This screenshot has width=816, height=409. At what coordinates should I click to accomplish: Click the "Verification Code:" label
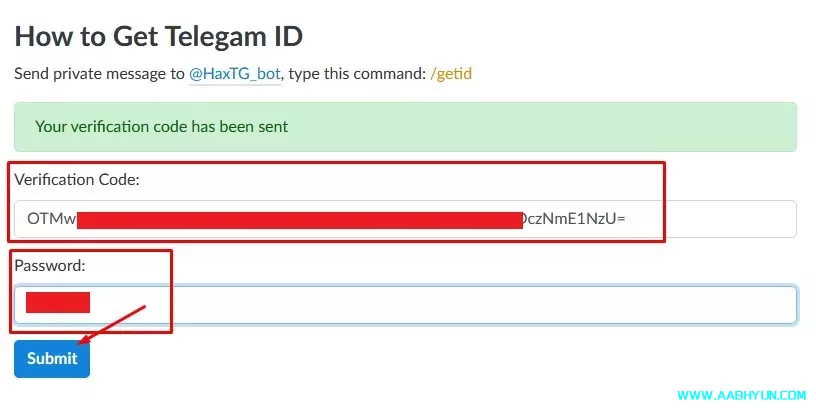[x=77, y=180]
